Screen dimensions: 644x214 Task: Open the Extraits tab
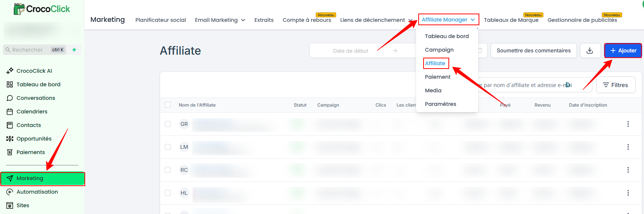pos(264,20)
